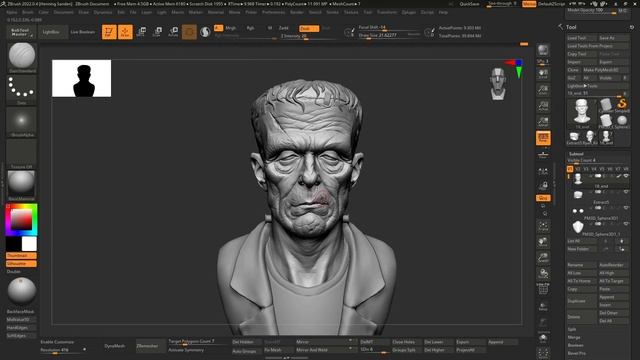Click the Sculptris Pro icon
The height and width of the screenshot is (360, 640).
(x=205, y=32)
